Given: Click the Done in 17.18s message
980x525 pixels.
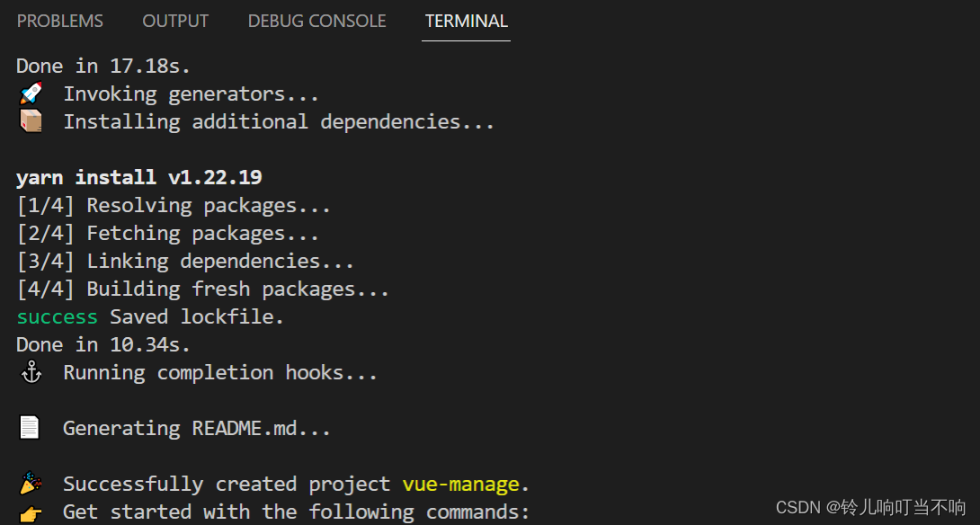Looking at the screenshot, I should (x=101, y=65).
